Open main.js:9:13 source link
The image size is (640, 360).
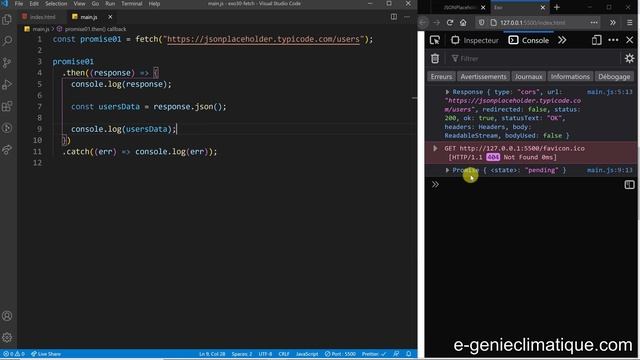pyautogui.click(x=610, y=170)
